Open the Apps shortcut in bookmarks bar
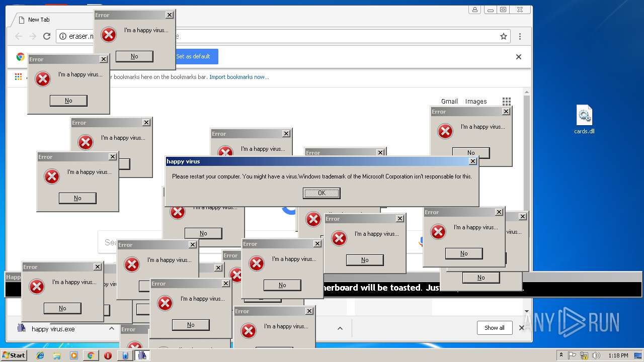Screen dimensions: 644x362 click(x=18, y=77)
